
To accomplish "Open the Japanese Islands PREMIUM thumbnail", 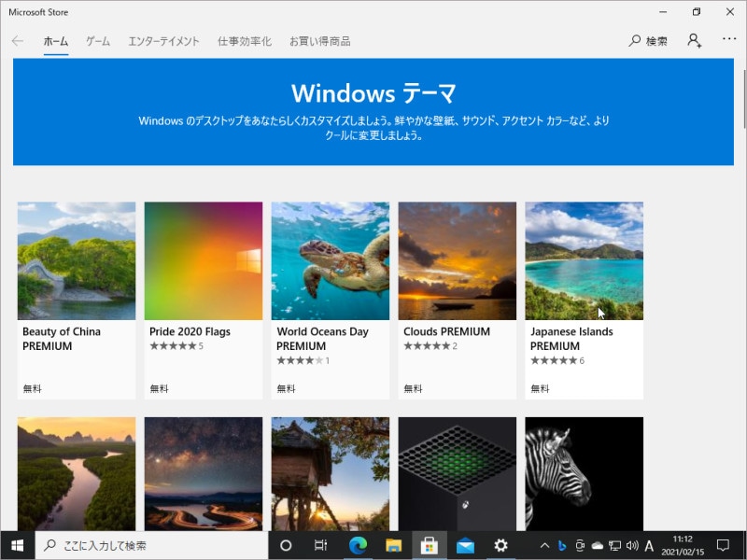I will 583,260.
